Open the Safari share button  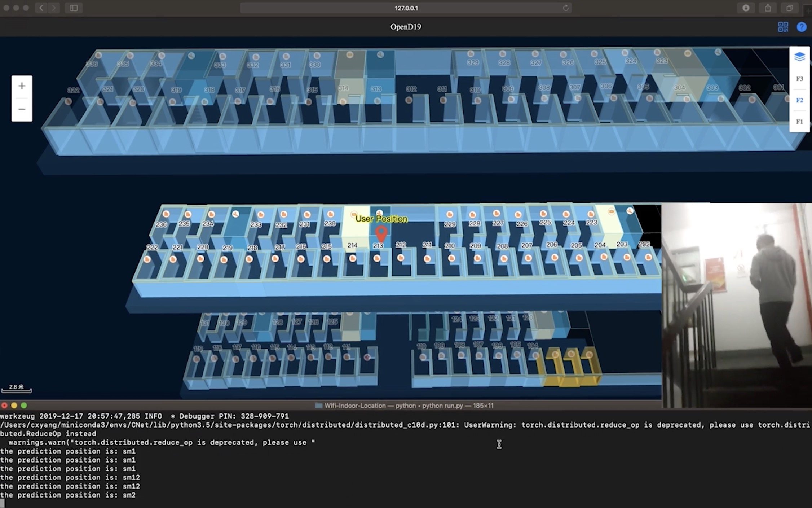pos(767,8)
